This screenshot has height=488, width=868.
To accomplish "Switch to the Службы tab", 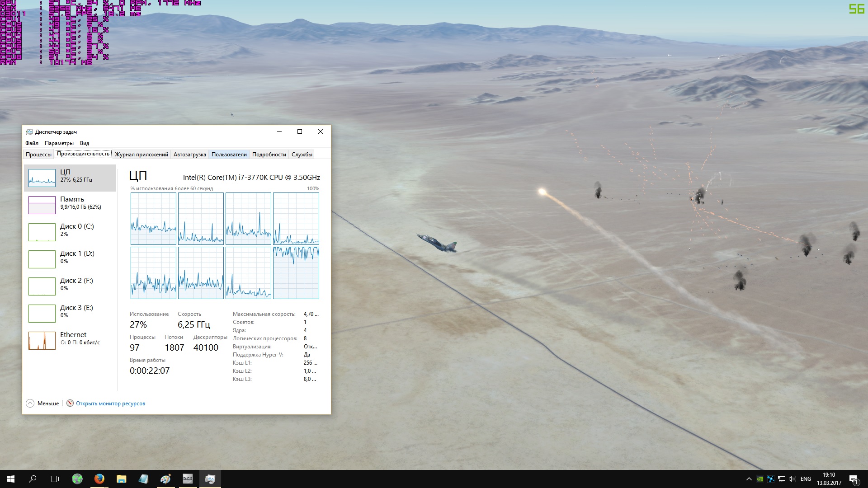I will pyautogui.click(x=302, y=155).
